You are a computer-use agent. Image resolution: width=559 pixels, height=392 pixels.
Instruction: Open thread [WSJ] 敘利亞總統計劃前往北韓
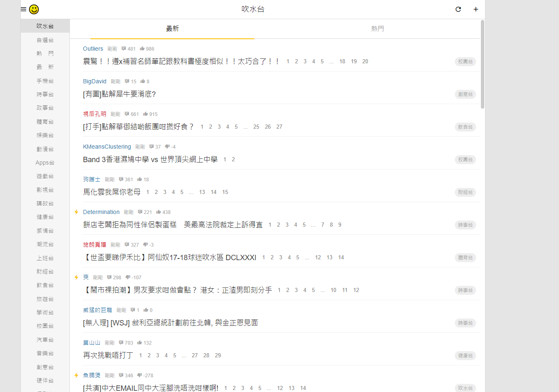170,323
